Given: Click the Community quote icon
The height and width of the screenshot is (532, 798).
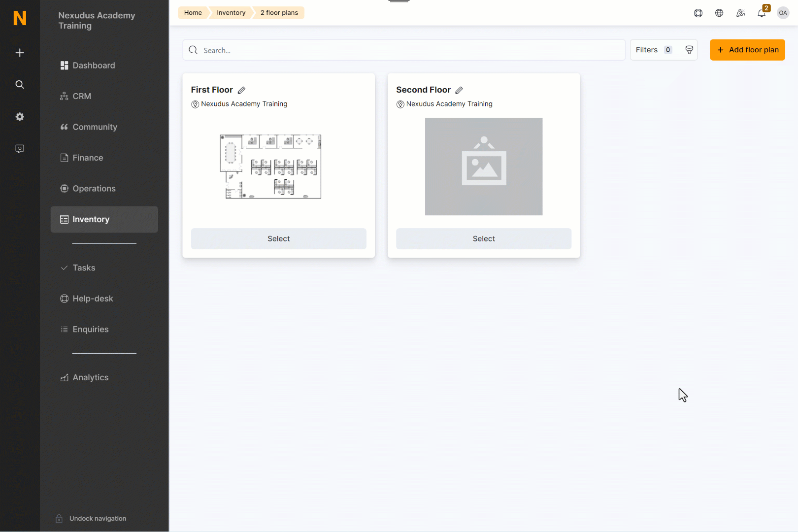Looking at the screenshot, I should coord(64,127).
